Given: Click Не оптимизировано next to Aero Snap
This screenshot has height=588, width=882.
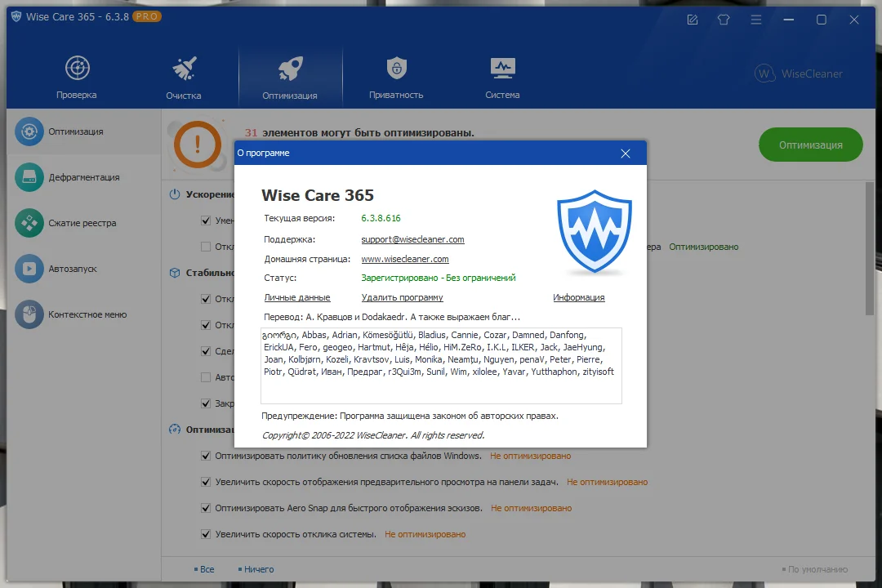Looking at the screenshot, I should pos(531,508).
